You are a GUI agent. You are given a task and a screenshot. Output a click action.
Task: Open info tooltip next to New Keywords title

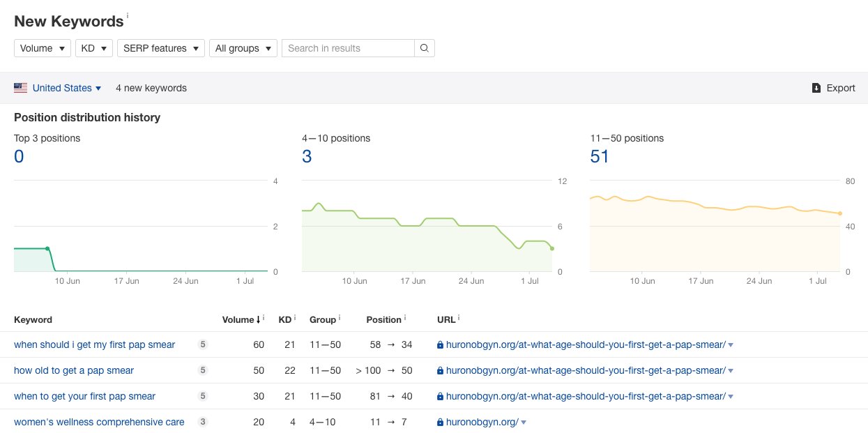pyautogui.click(x=128, y=15)
